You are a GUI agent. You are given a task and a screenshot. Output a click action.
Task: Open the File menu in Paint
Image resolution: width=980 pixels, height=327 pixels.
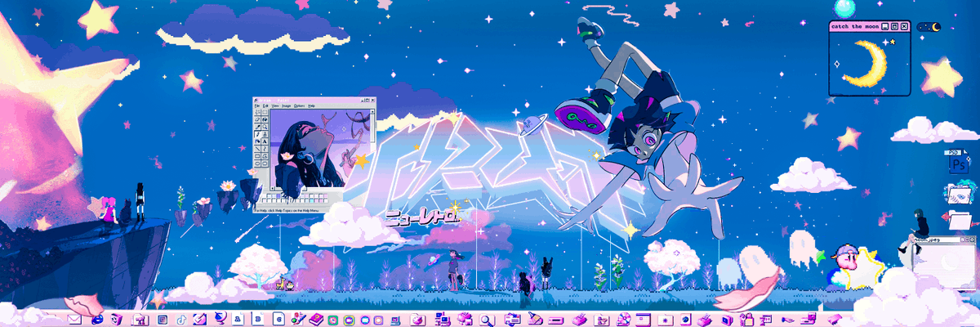tap(257, 105)
